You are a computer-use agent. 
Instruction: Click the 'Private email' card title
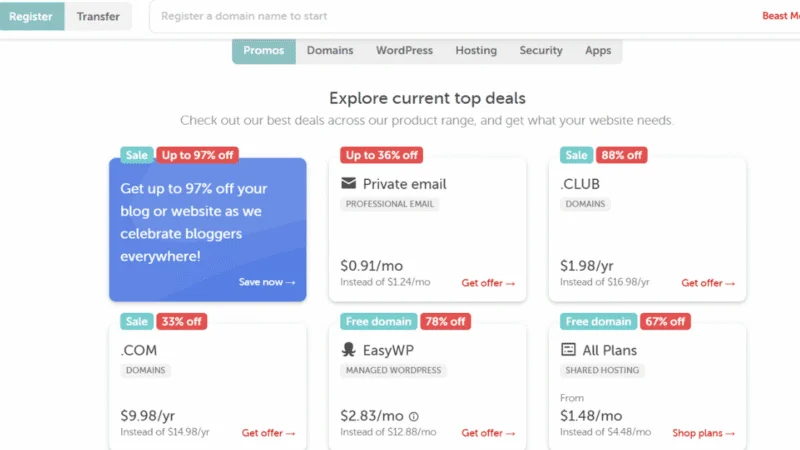point(405,184)
